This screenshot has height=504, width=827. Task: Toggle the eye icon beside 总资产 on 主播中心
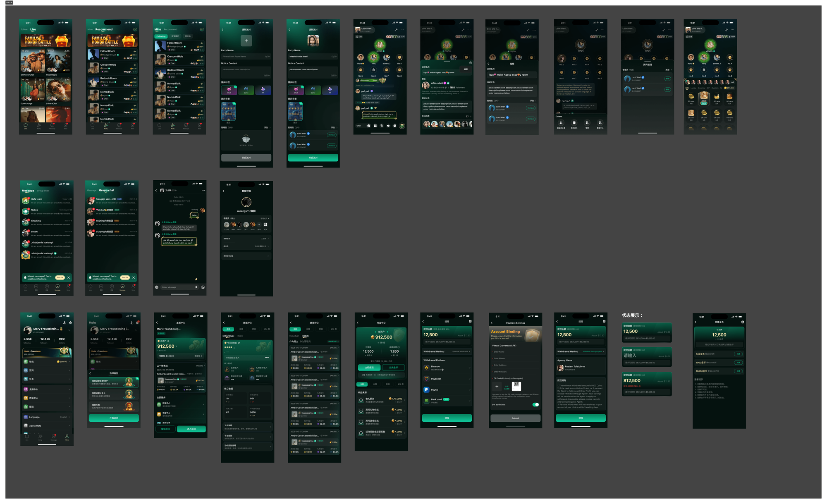(x=167, y=341)
